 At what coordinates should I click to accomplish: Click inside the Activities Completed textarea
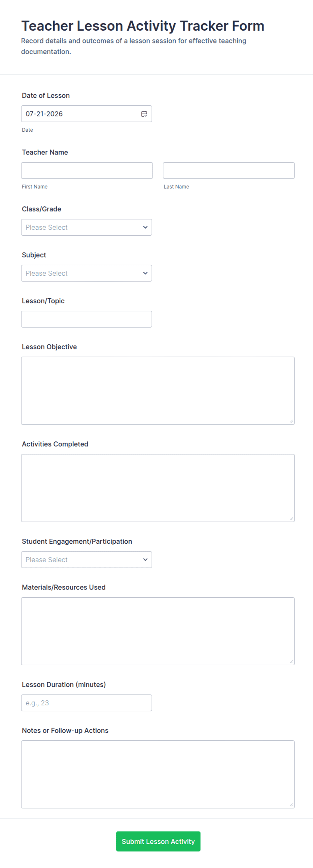(x=158, y=488)
